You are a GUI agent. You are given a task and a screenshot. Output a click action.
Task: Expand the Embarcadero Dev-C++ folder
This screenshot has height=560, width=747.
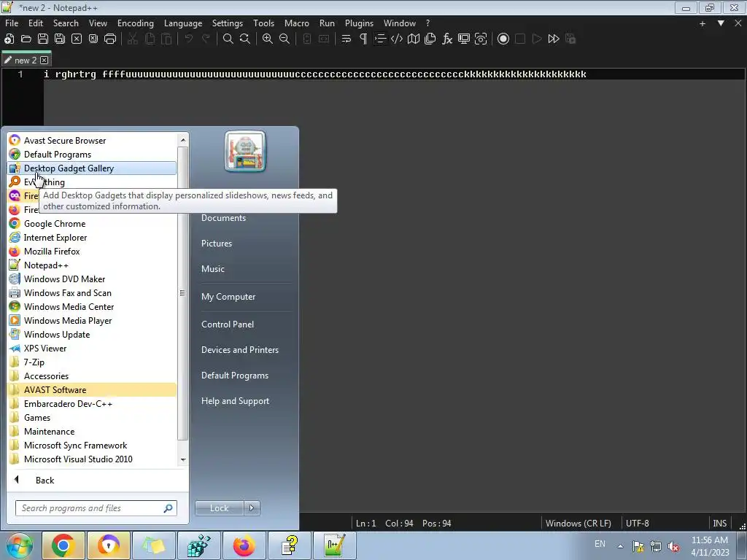pyautogui.click(x=92, y=404)
